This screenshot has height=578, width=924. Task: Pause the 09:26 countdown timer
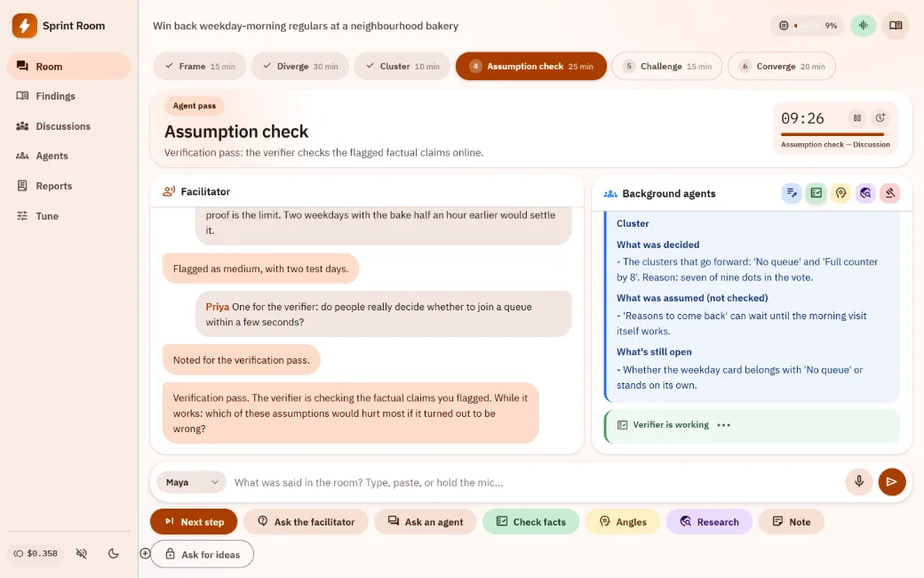tap(856, 118)
